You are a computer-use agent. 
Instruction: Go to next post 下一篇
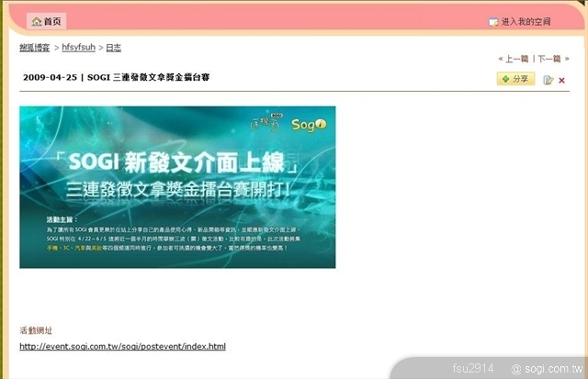pyautogui.click(x=549, y=59)
